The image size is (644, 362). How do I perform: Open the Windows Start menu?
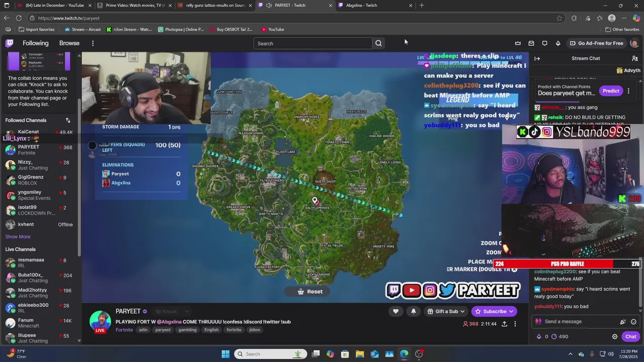[225, 354]
